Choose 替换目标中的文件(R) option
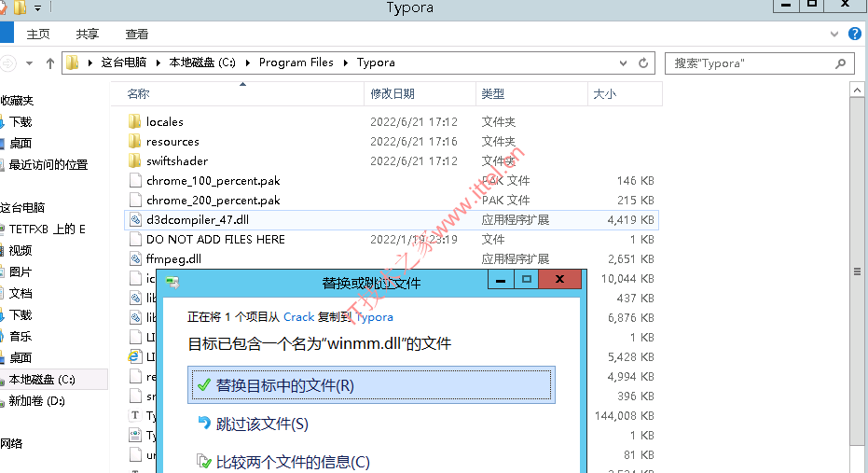868x473 pixels. click(371, 385)
